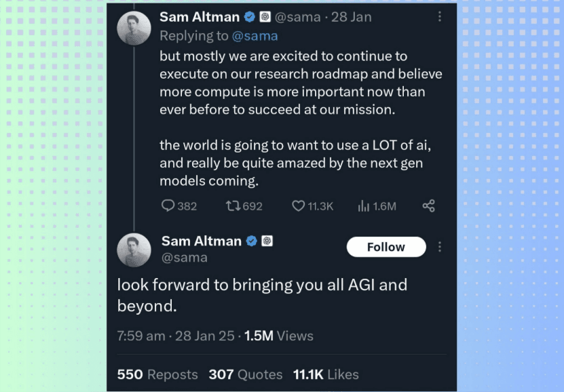Click the 7:59 am timestamp link

pos(140,336)
